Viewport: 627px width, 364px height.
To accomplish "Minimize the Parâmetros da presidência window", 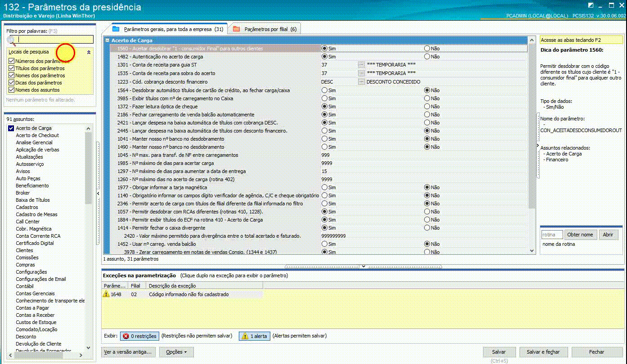I will (601, 5).
